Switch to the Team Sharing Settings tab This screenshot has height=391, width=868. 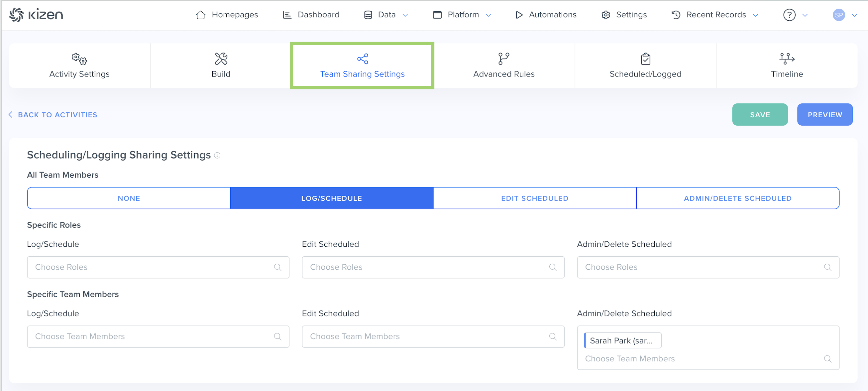362,66
